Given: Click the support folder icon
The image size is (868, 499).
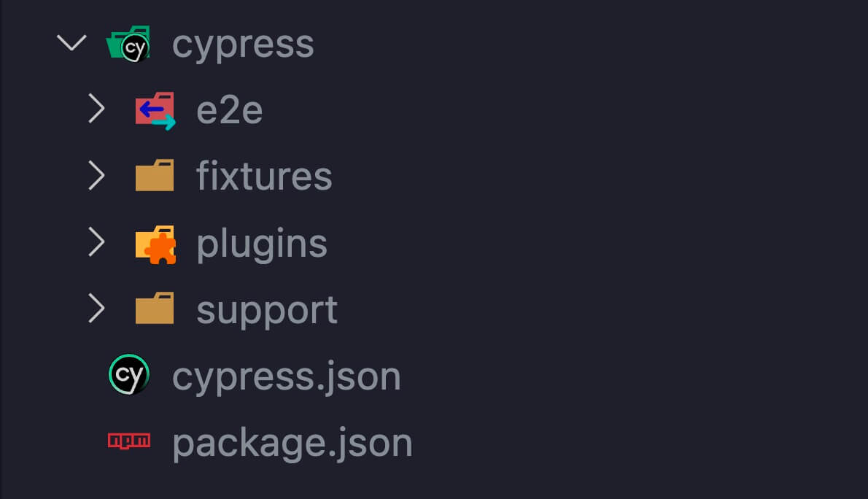Looking at the screenshot, I should (x=155, y=308).
